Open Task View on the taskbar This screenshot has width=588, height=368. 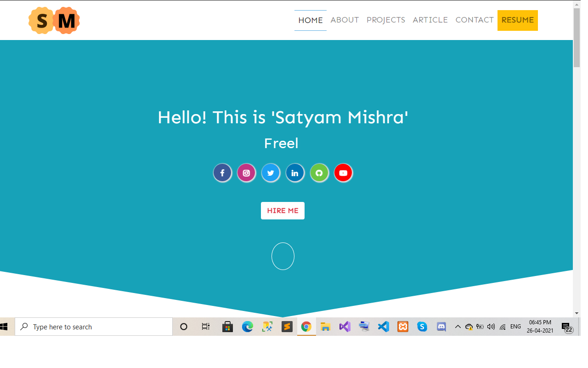coord(206,327)
